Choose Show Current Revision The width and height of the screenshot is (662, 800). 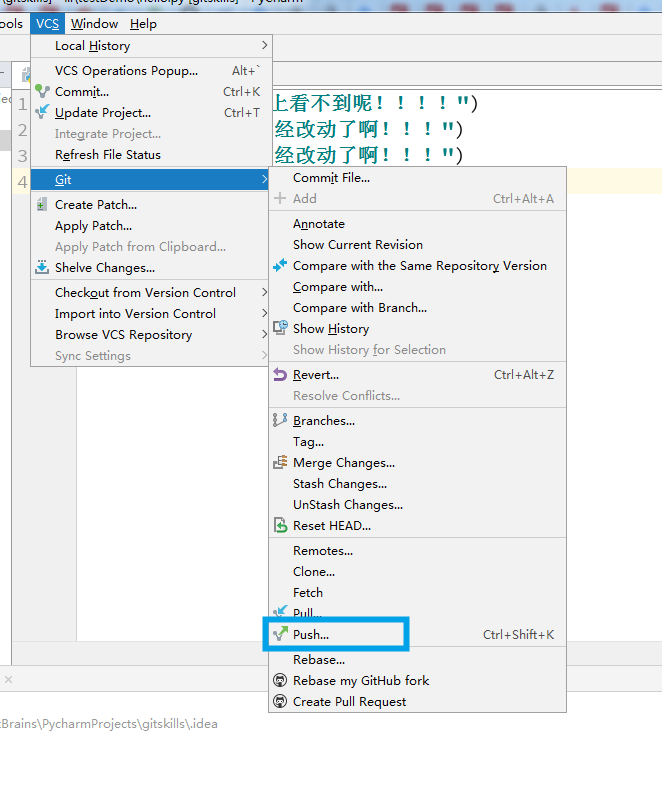click(417, 244)
